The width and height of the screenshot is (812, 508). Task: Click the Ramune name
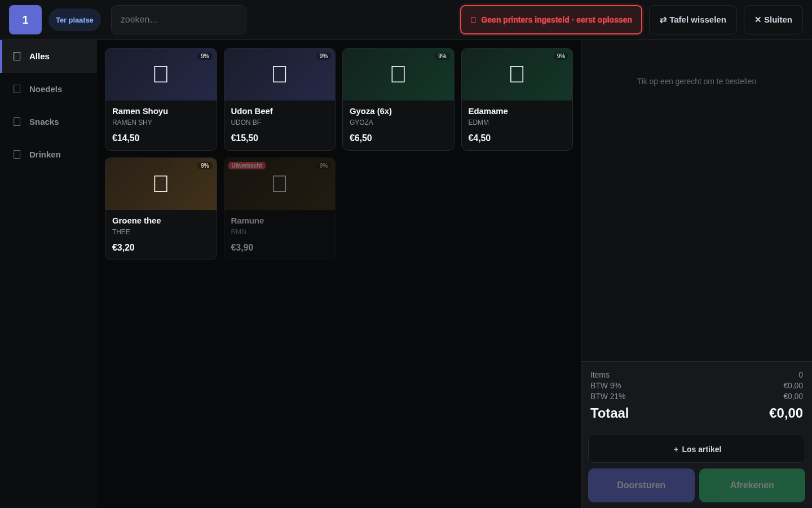point(248,221)
